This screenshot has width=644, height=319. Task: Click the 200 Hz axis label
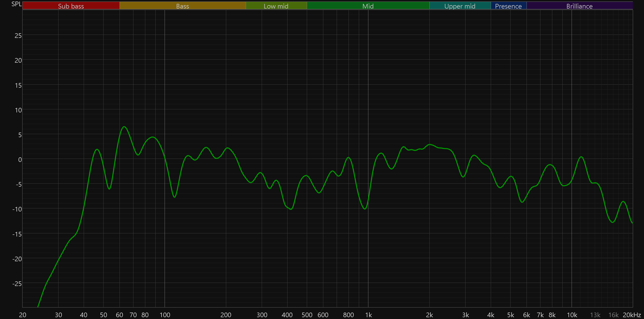[226, 315]
